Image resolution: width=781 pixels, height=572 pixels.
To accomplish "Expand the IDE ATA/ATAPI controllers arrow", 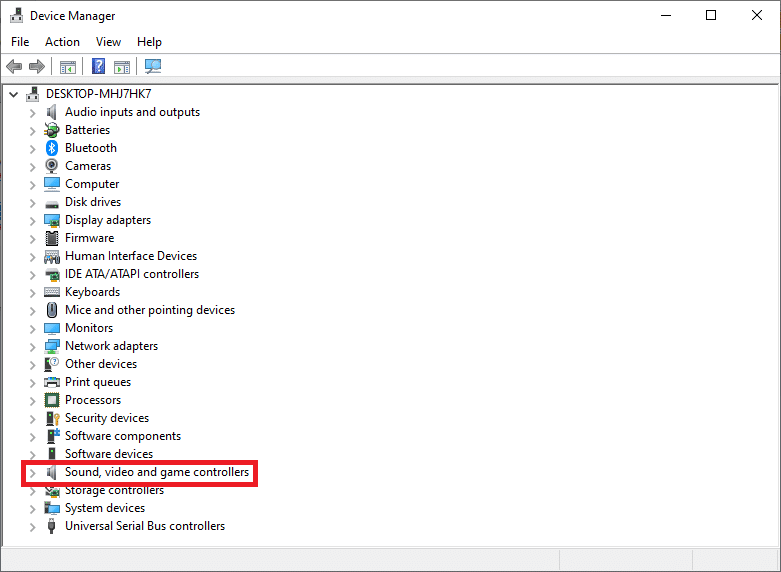I will coord(33,275).
